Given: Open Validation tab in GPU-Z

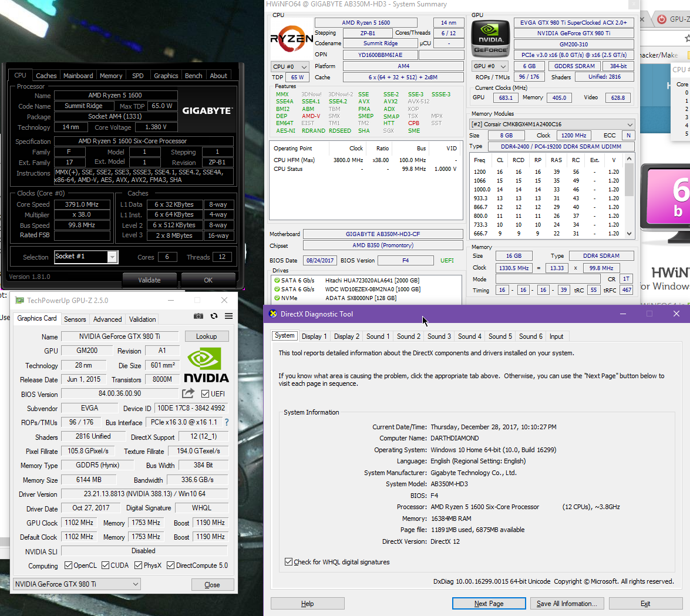Looking at the screenshot, I should [x=142, y=319].
